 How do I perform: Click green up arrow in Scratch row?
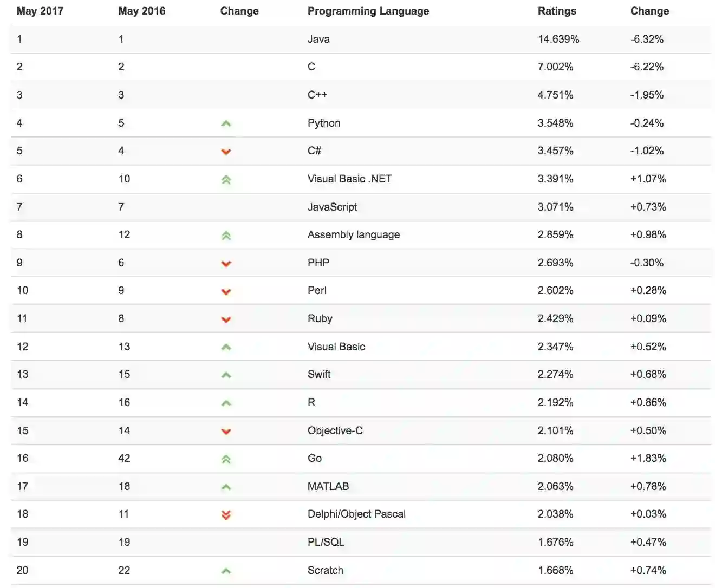click(226, 571)
